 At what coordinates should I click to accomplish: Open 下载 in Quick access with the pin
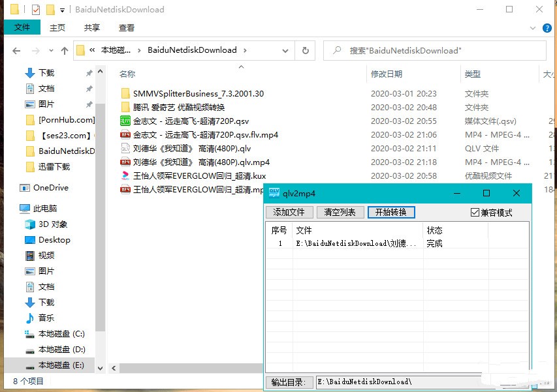(x=46, y=72)
